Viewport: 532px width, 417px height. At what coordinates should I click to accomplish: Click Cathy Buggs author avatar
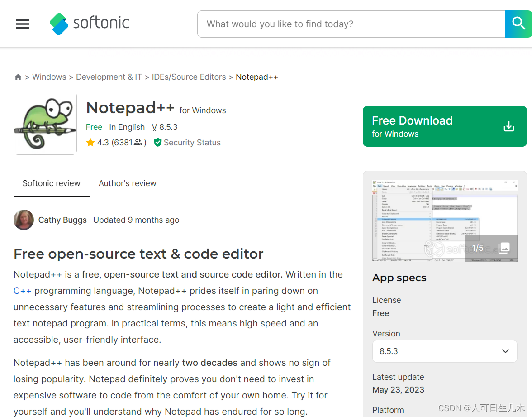[x=24, y=220]
